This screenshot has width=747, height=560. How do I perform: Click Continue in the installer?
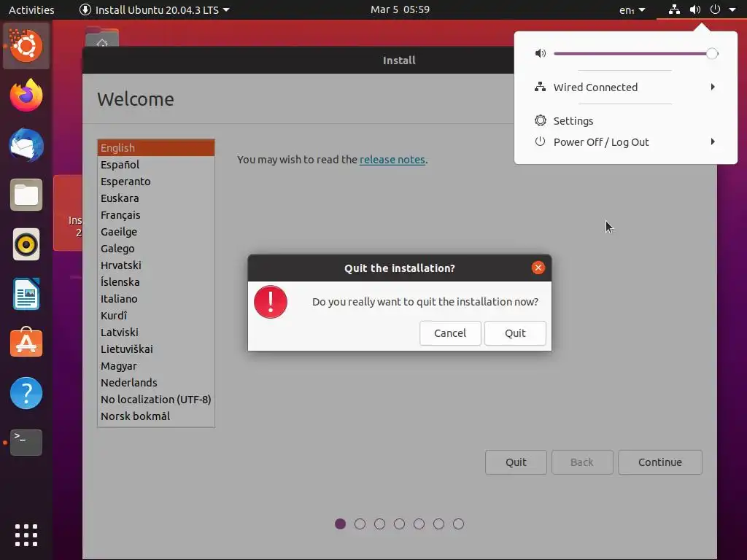pos(660,462)
